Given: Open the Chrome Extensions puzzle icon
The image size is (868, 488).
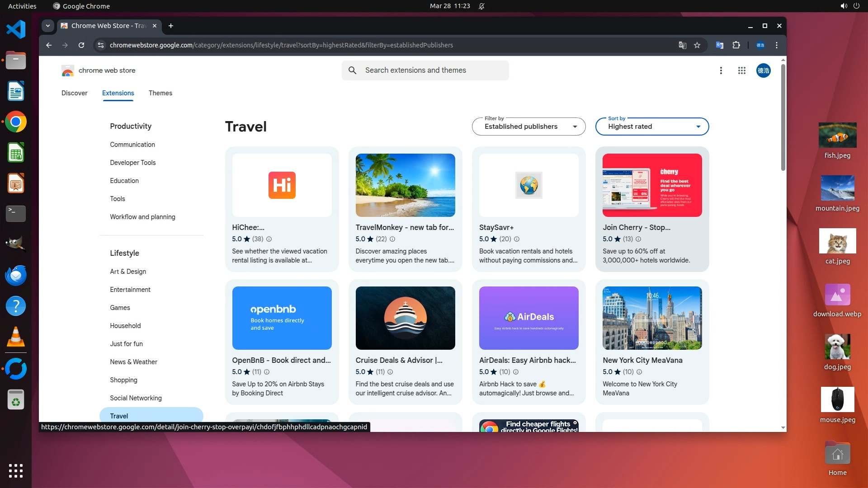Looking at the screenshot, I should 736,45.
